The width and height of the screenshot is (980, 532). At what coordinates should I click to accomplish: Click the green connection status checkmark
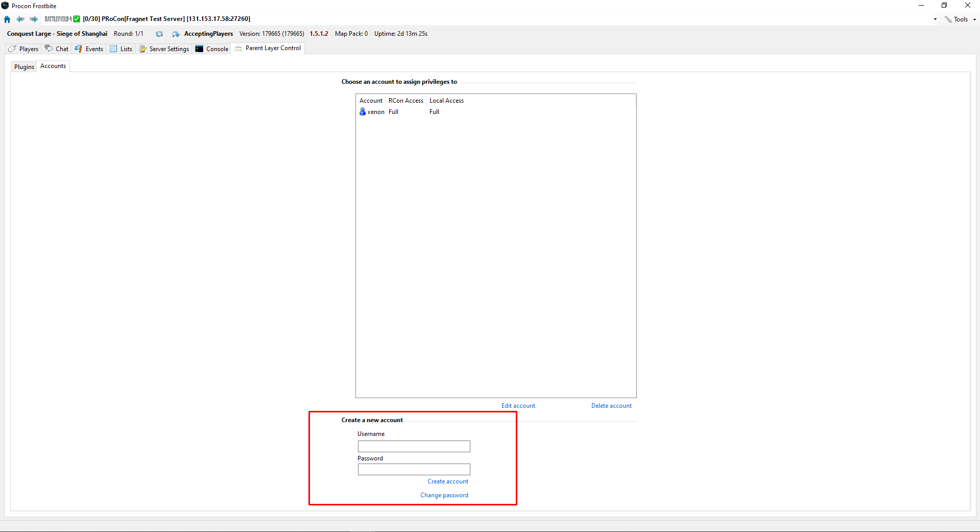pos(77,19)
